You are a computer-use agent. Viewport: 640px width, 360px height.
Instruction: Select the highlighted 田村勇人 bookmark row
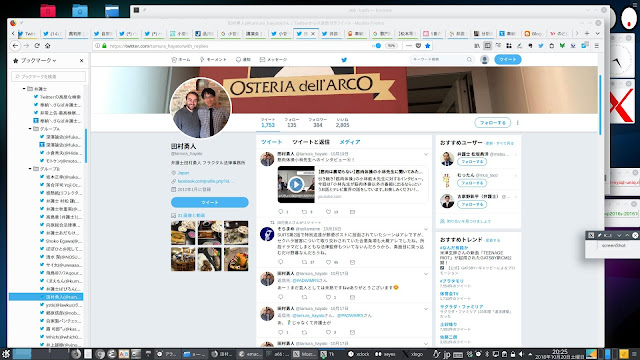(x=46, y=297)
